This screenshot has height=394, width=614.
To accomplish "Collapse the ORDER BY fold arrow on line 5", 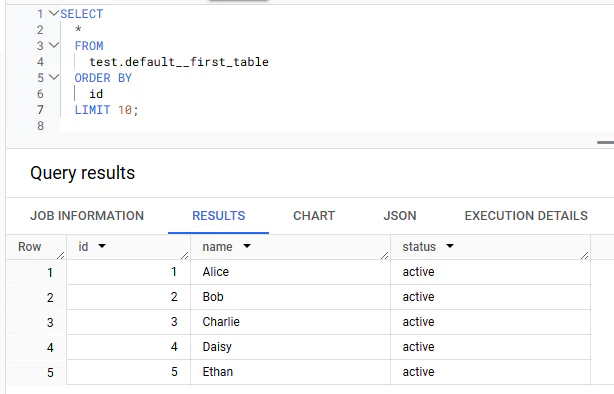I will [x=54, y=77].
